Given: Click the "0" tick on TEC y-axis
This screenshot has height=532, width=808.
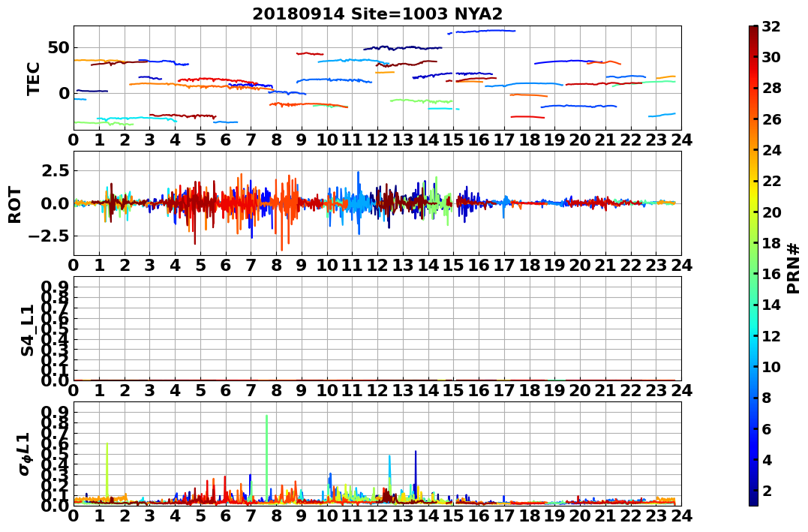Looking at the screenshot, I should coord(63,93).
